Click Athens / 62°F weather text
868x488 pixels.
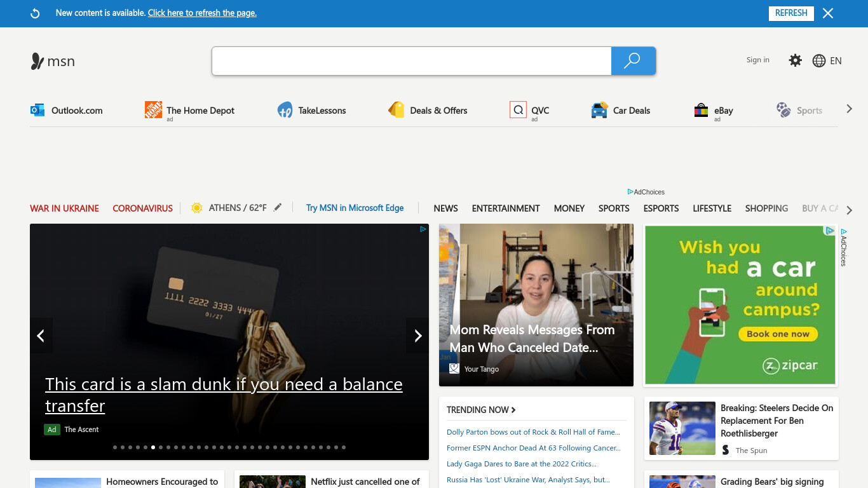coord(238,208)
